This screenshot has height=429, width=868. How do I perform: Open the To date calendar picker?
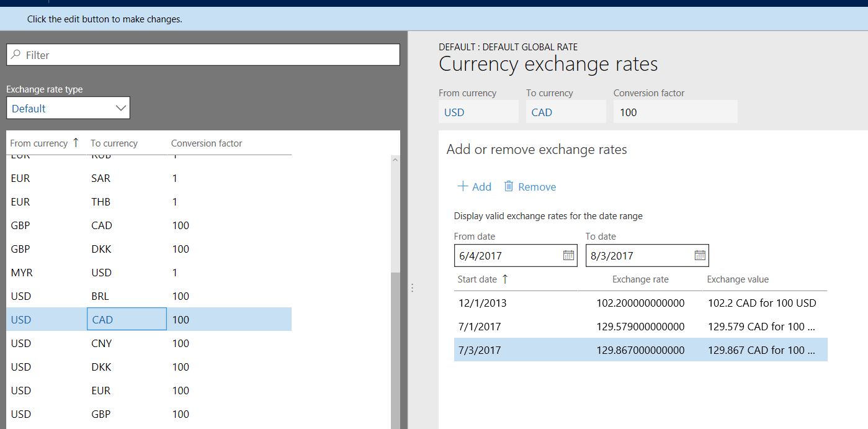(700, 255)
